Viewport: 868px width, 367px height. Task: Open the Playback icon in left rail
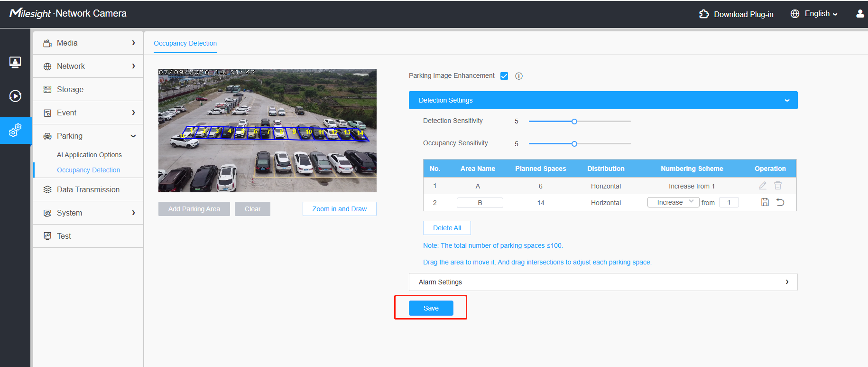(x=15, y=96)
